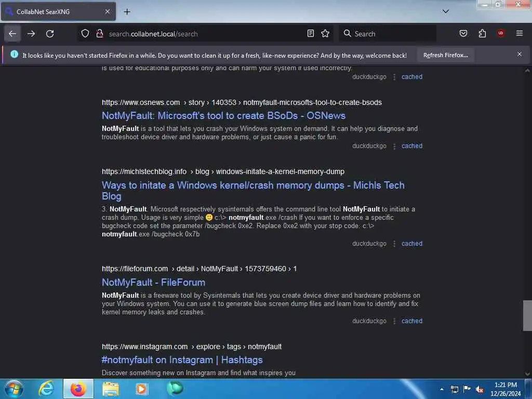Click the taskbar clock showing 1:21 PM
This screenshot has width=532, height=399.
click(x=506, y=389)
